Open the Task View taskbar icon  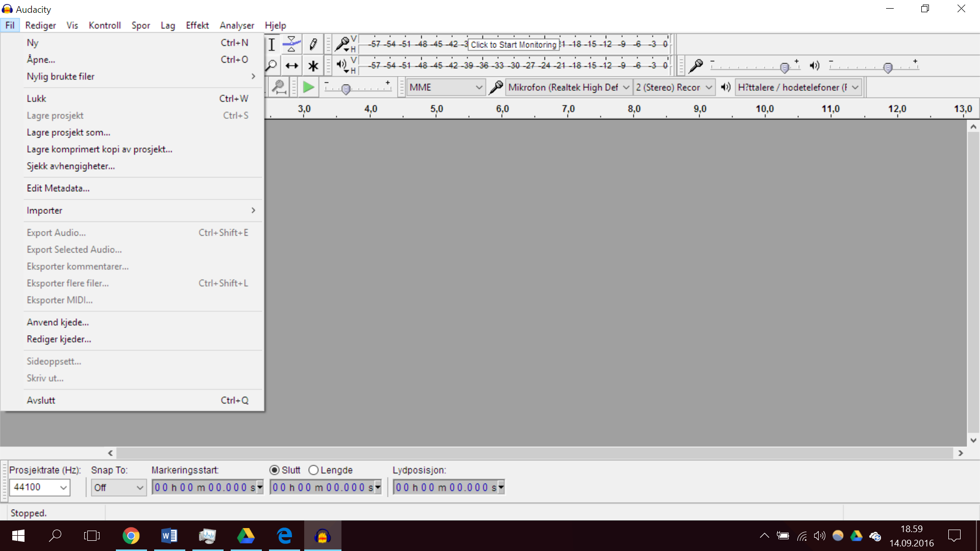(92, 536)
